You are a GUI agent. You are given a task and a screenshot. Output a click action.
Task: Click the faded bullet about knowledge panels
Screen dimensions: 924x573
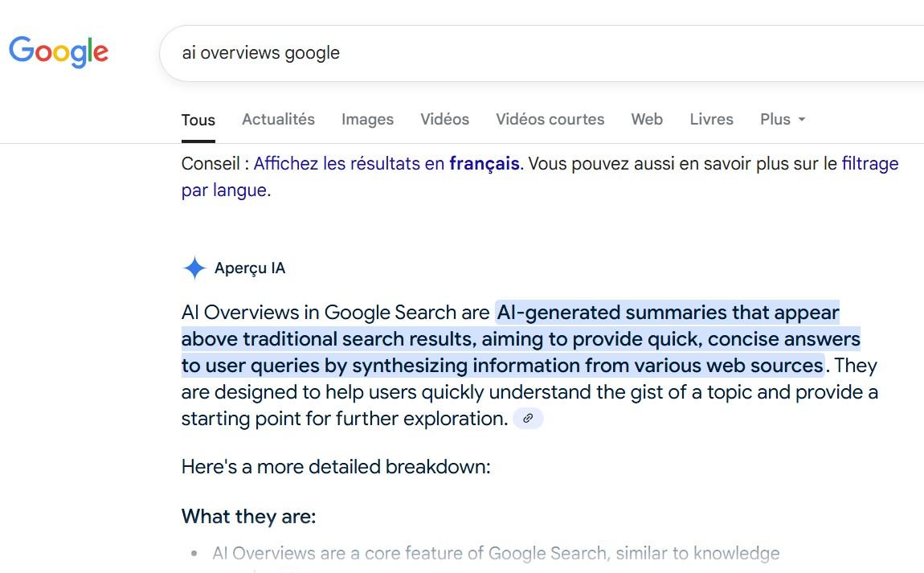point(496,554)
